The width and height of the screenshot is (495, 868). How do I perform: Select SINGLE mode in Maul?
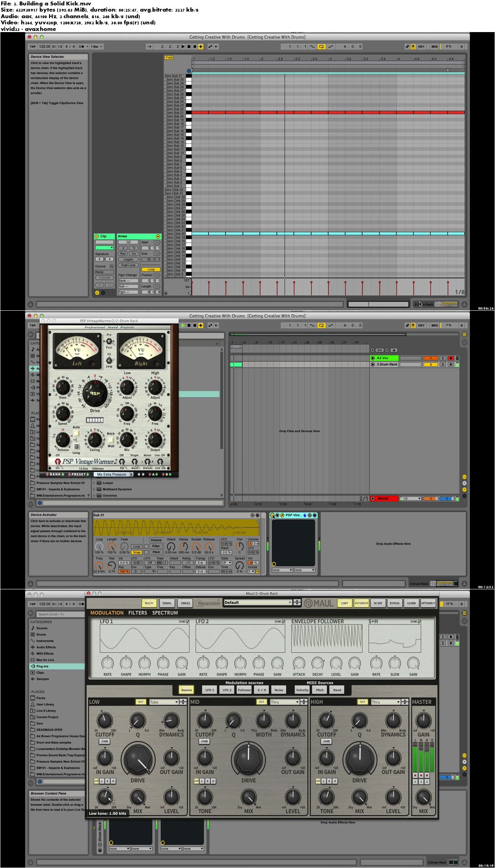pyautogui.click(x=185, y=603)
